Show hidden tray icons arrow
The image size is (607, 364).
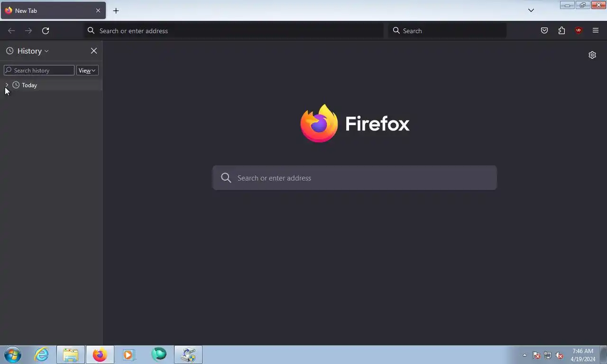pos(524,355)
